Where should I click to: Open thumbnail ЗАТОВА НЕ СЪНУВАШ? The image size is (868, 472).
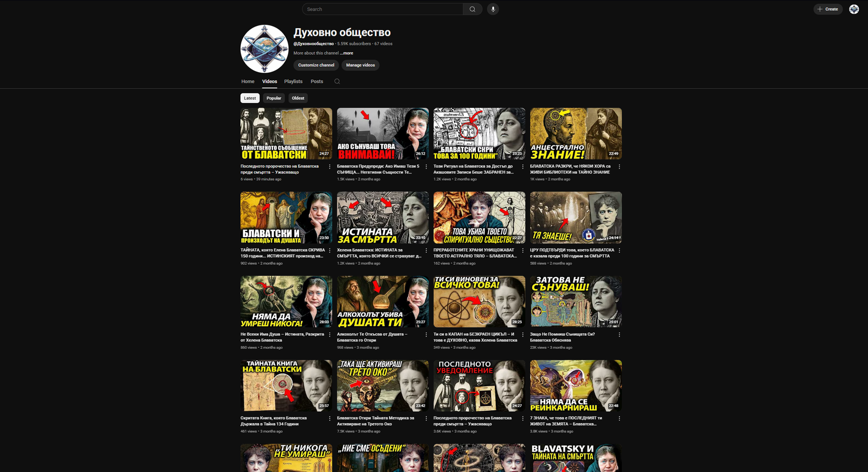(x=576, y=302)
